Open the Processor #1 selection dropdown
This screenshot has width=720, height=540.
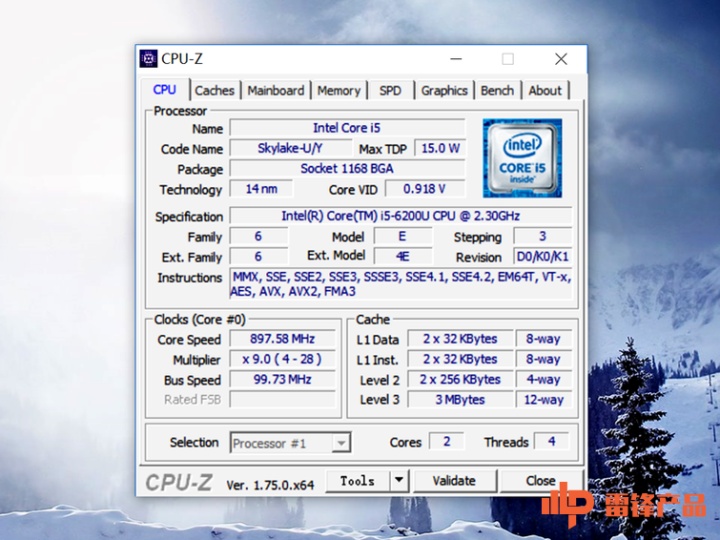point(290,443)
